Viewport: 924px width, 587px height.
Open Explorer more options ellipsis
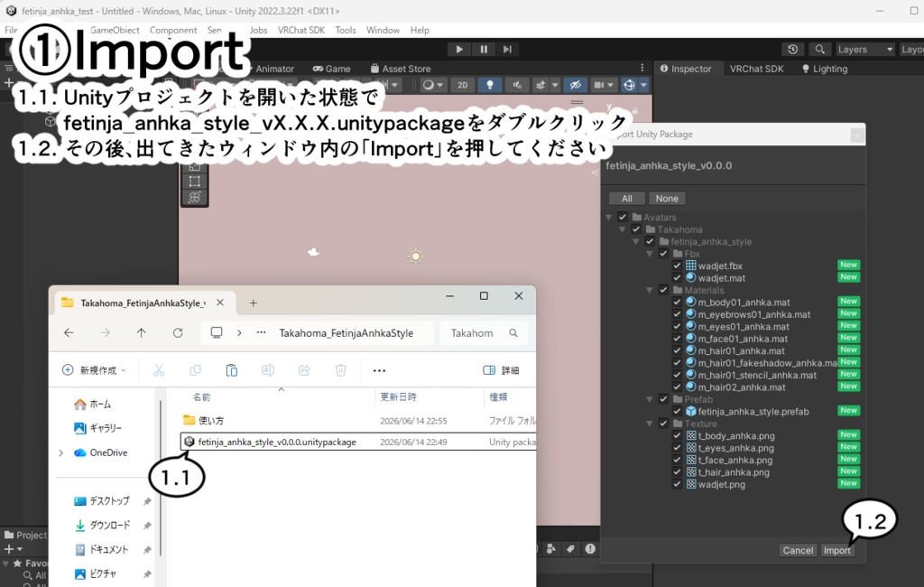pyautogui.click(x=380, y=370)
